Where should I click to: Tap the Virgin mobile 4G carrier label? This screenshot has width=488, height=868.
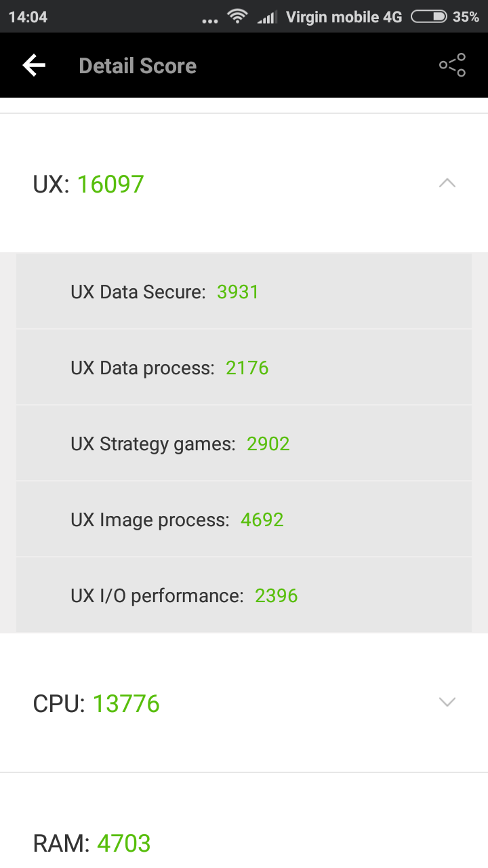click(344, 17)
